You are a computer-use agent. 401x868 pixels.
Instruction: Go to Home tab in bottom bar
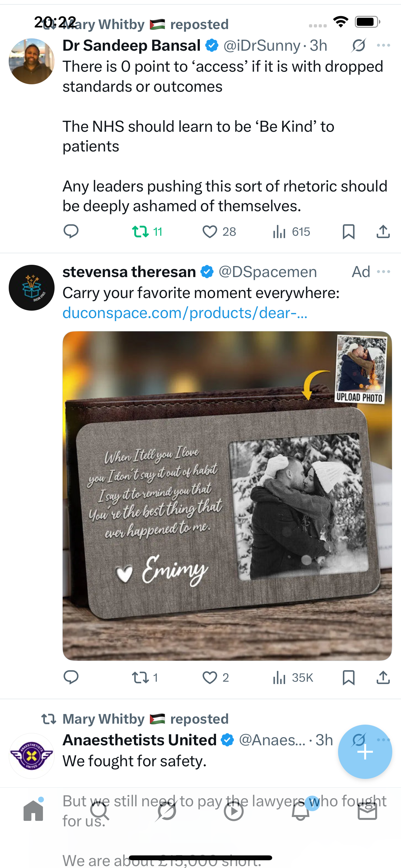pyautogui.click(x=33, y=811)
